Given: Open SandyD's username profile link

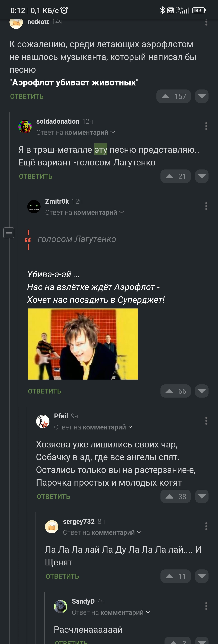Looking at the screenshot, I should click(x=83, y=601).
